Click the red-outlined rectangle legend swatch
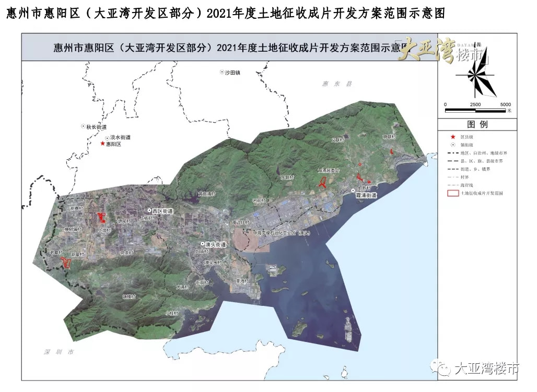Screen dimensions: 537x392 (x=453, y=193)
